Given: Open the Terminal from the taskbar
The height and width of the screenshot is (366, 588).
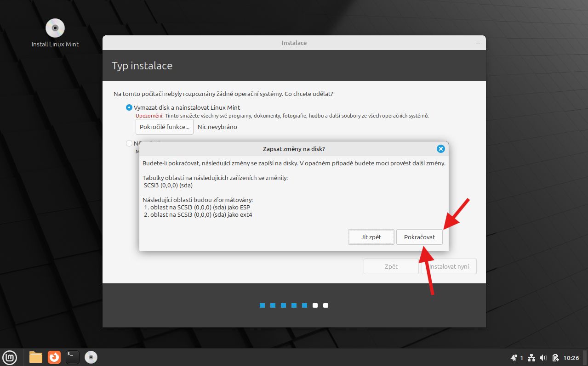Looking at the screenshot, I should click(x=73, y=357).
